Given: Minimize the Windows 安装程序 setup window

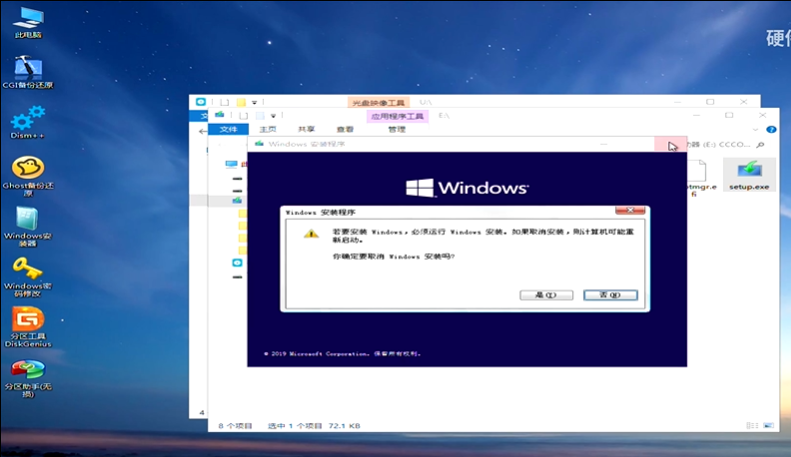Looking at the screenshot, I should coord(604,144).
